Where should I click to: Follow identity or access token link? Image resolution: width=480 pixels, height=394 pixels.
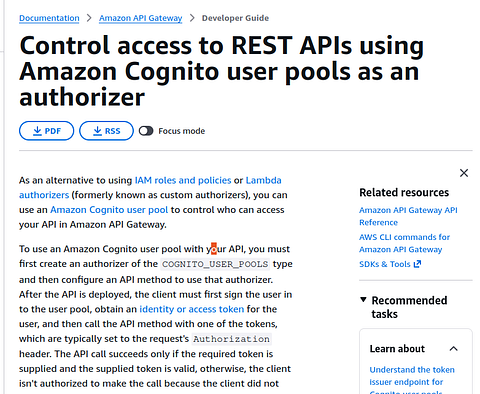point(192,309)
